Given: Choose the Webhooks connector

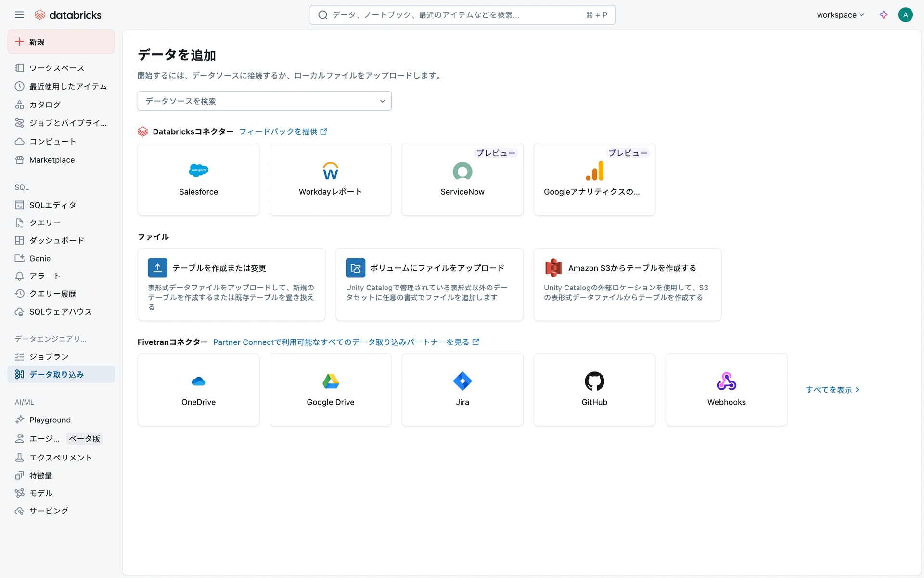Looking at the screenshot, I should (x=726, y=389).
